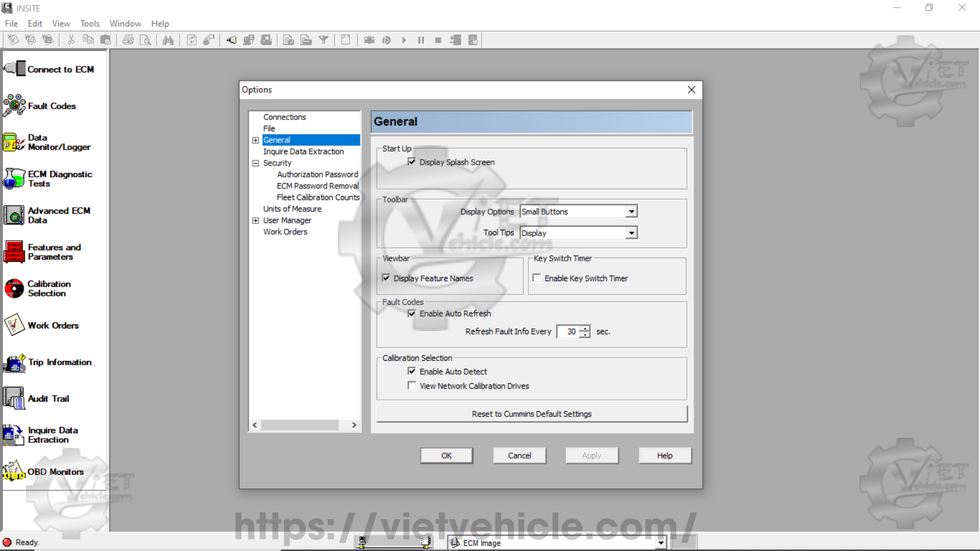Image resolution: width=980 pixels, height=551 pixels.
Task: Expand the User Manager tree node
Action: 256,220
